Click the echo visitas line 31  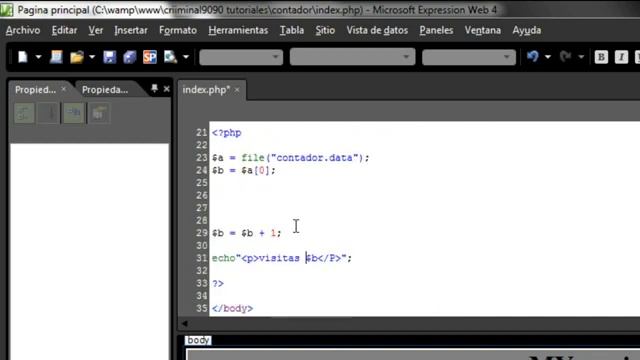coord(282,258)
